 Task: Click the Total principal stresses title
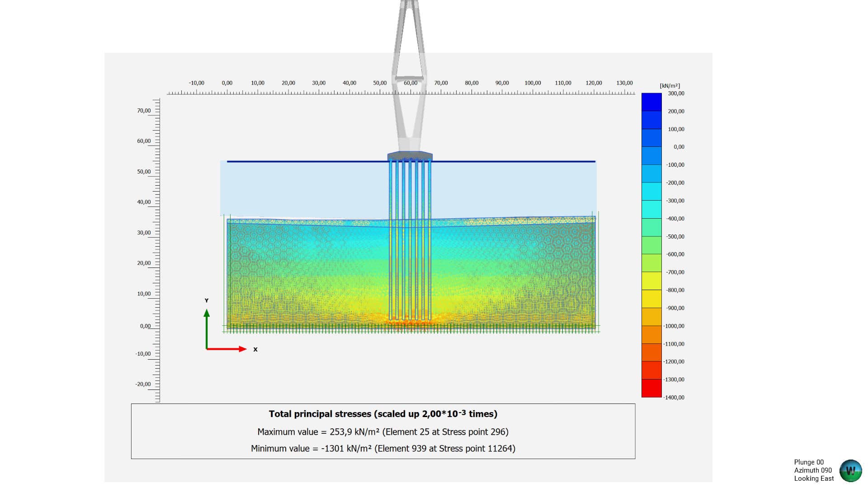[x=383, y=413]
